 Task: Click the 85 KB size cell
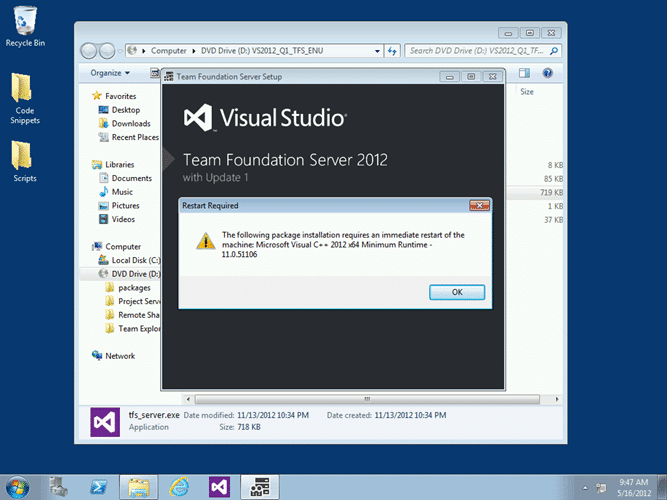[553, 179]
